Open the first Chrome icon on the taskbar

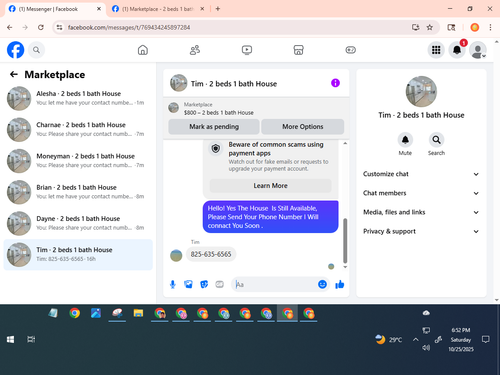point(75,313)
